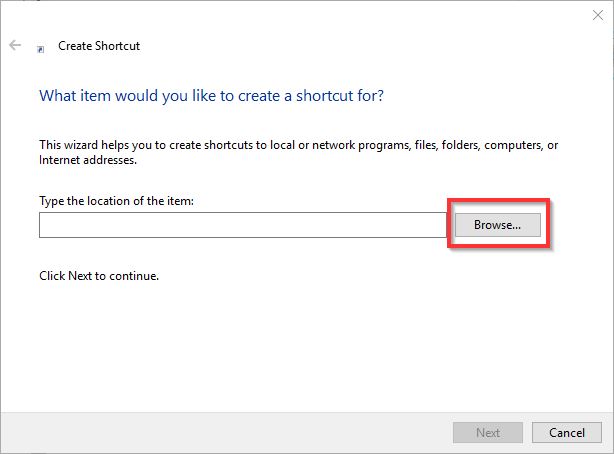Click the 'Type the location of the item:' label
Viewport: 614px width, 454px height.
coord(115,201)
